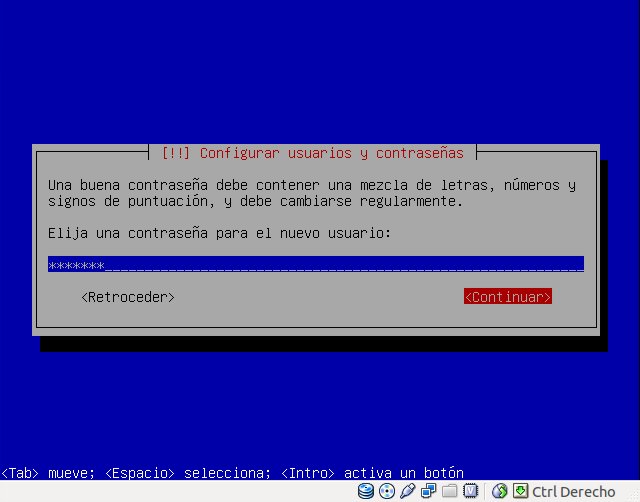
Task: Click the text Elija una contraseña para el nuevo usuario
Action: coord(219,233)
